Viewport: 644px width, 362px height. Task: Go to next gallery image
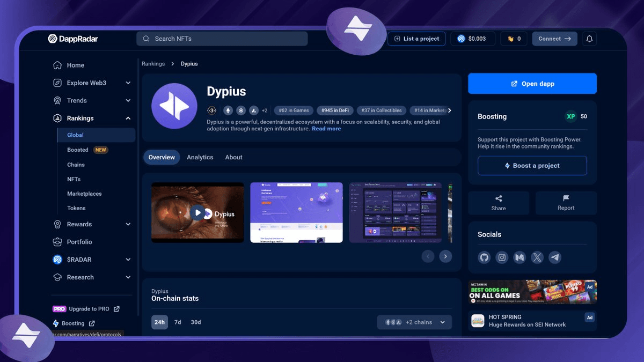tap(445, 256)
